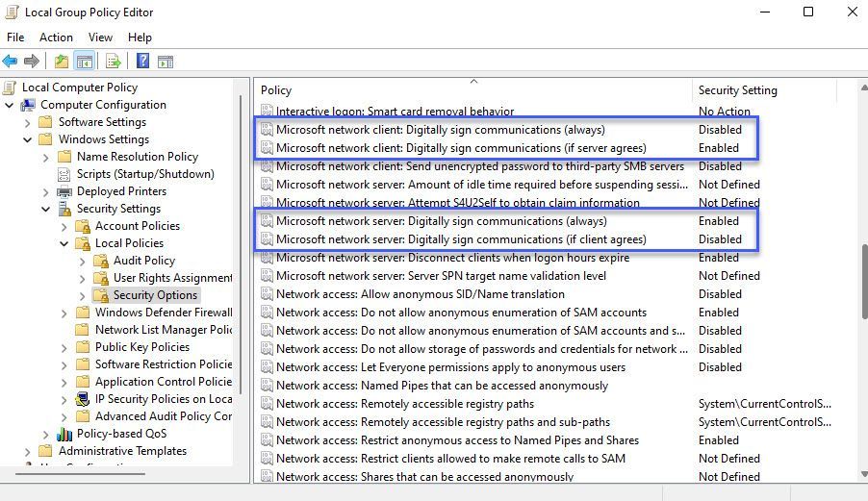The height and width of the screenshot is (501, 868).
Task: Open the File menu
Action: tap(15, 38)
